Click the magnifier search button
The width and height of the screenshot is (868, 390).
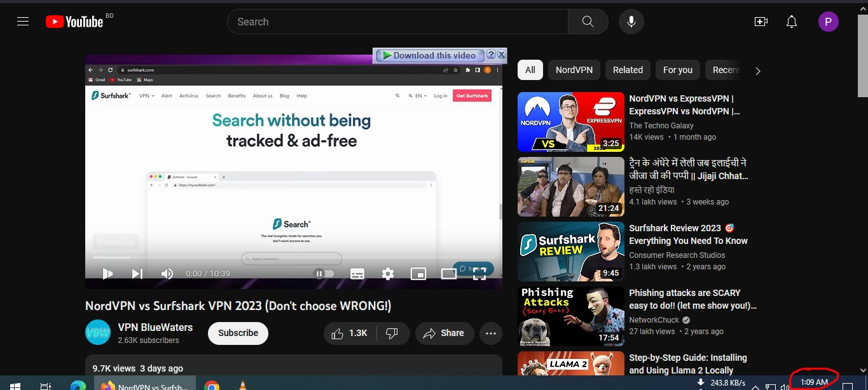click(588, 22)
